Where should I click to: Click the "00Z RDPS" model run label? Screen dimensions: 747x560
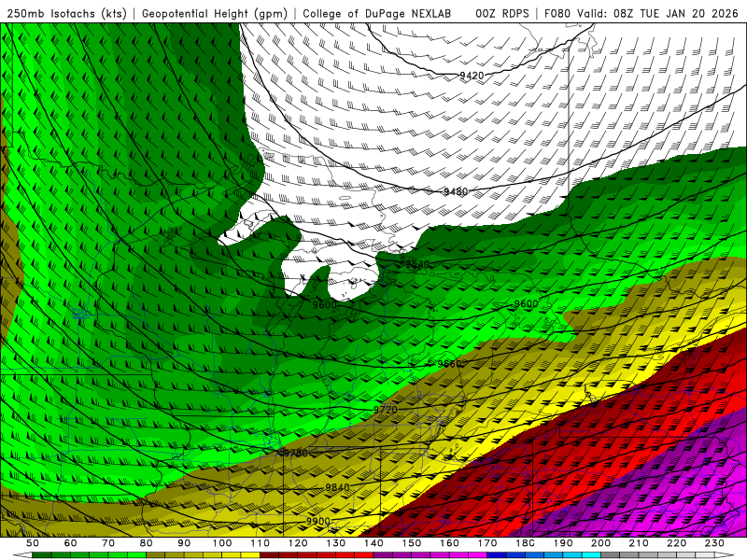(502, 13)
